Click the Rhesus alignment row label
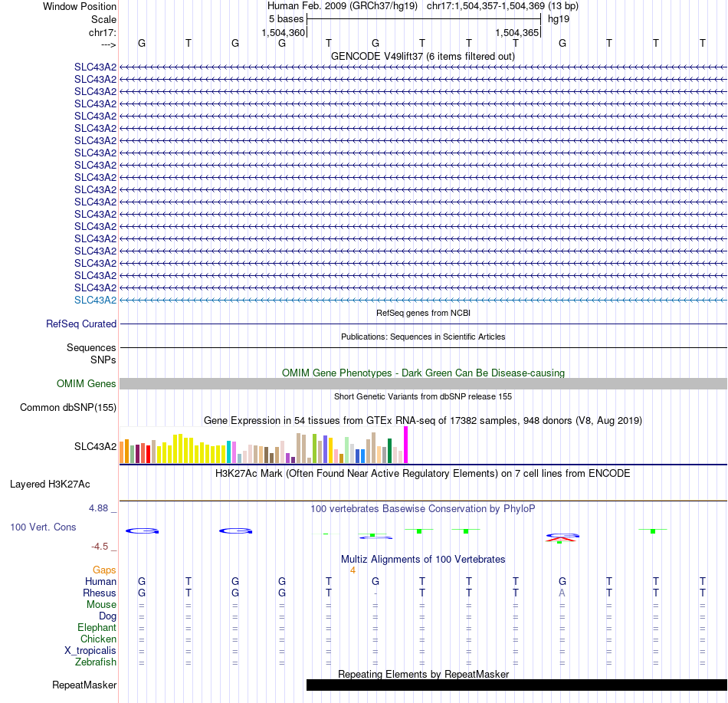This screenshot has width=728, height=703. 100,593
